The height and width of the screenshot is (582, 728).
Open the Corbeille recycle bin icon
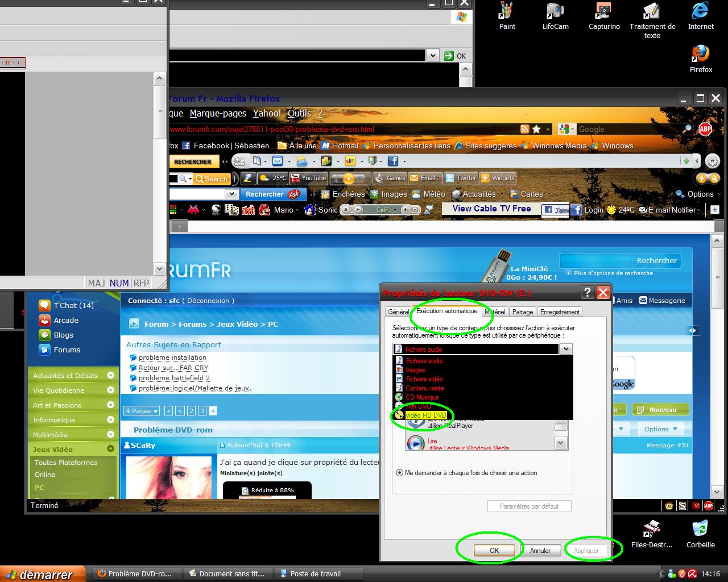coord(700,534)
